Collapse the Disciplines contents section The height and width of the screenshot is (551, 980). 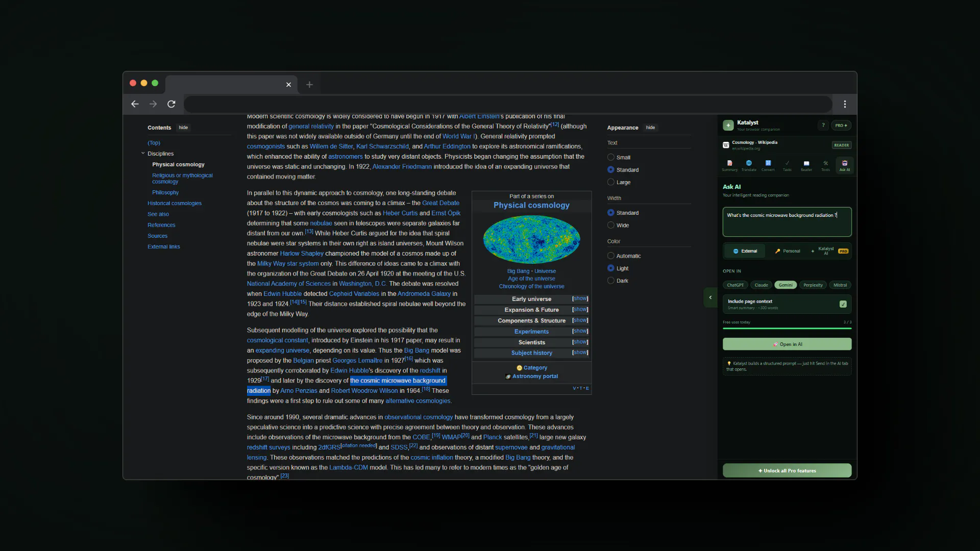coord(143,153)
